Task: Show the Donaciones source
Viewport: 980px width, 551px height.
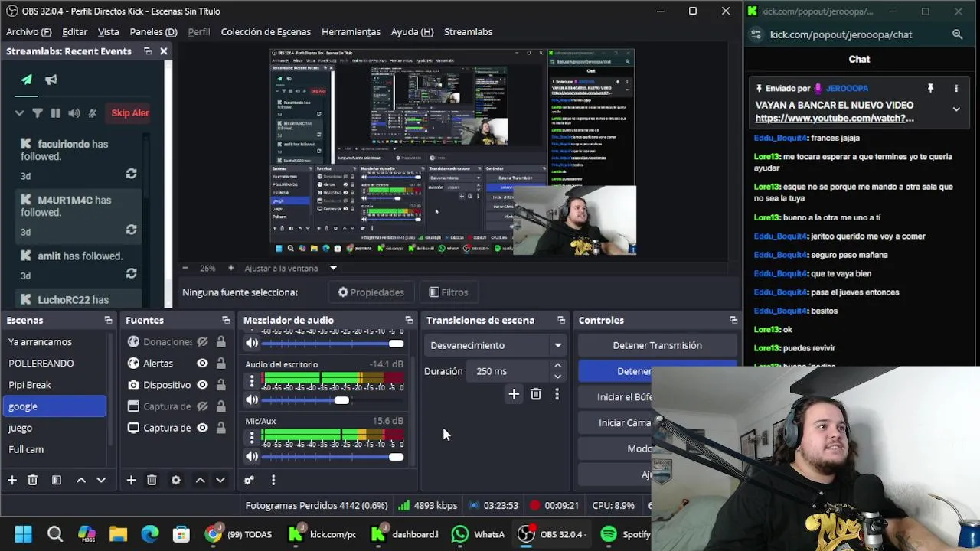Action: tap(202, 342)
